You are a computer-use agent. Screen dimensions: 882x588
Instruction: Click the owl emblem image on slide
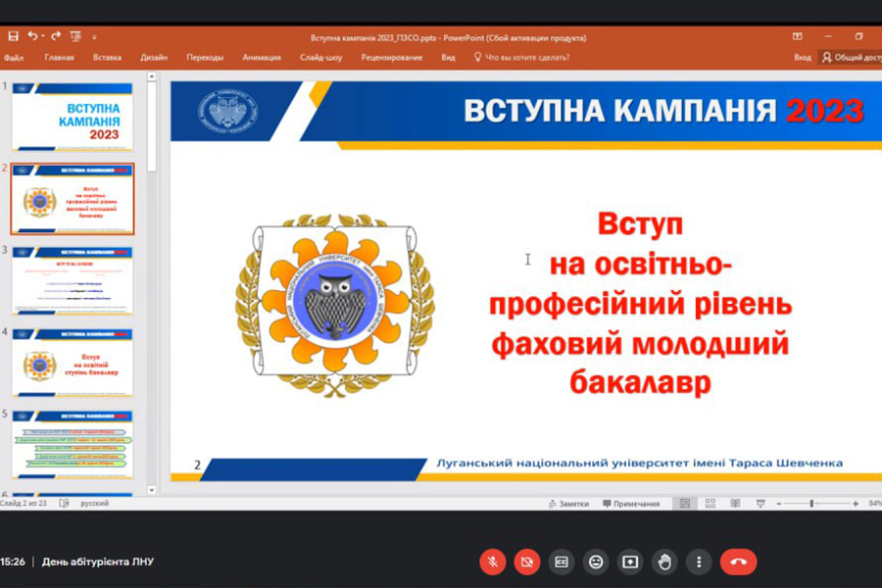[x=335, y=305]
